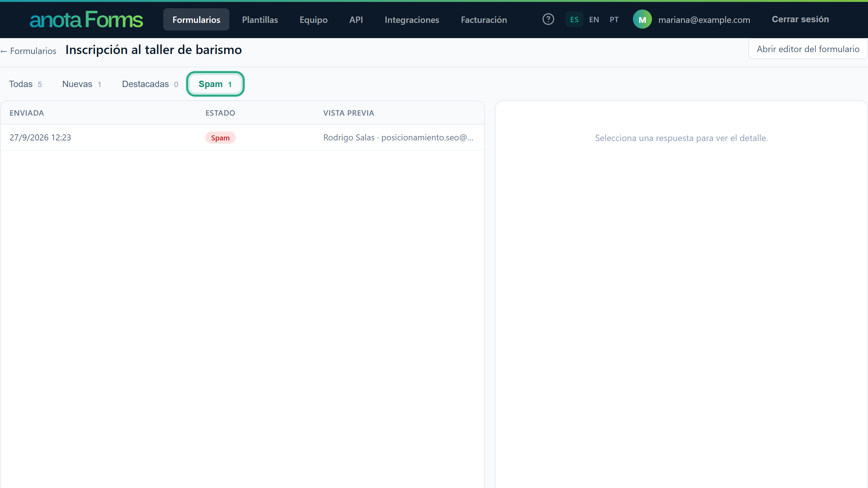The height and width of the screenshot is (488, 868).
Task: Click Cerrar sesión to log out
Action: tap(800, 19)
